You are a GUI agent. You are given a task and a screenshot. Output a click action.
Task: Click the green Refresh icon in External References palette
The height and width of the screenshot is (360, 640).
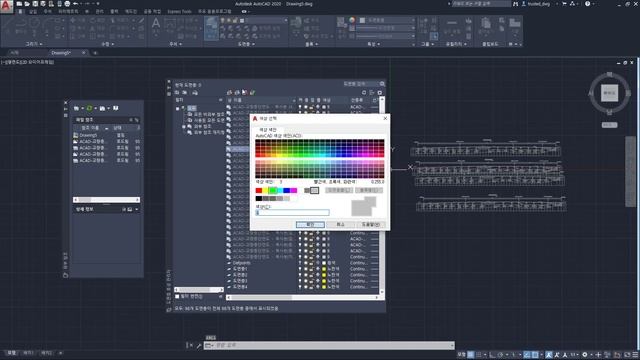(x=89, y=108)
